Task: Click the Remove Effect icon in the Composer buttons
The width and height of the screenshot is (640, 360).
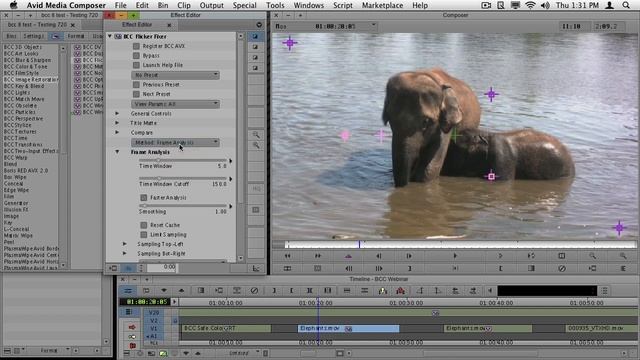Action: [562, 268]
